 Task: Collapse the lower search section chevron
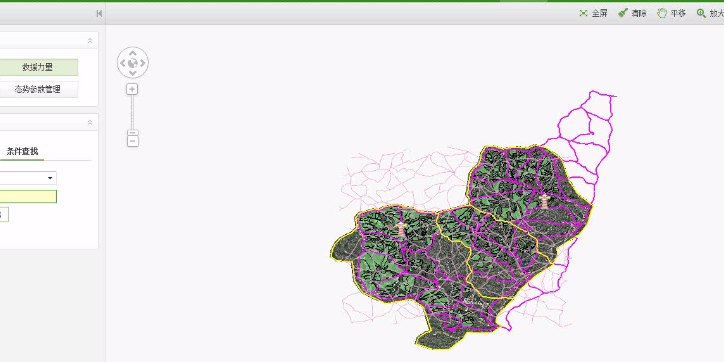point(90,122)
